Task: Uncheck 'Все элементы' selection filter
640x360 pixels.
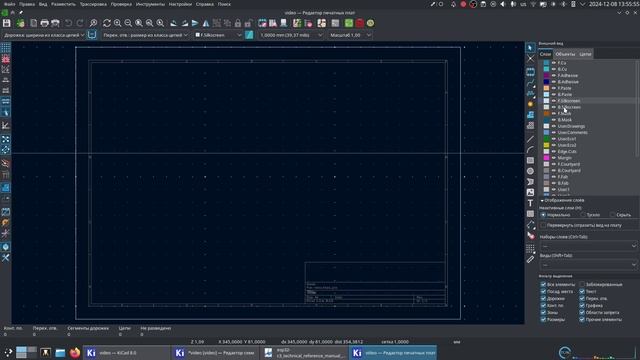Action: (543, 284)
